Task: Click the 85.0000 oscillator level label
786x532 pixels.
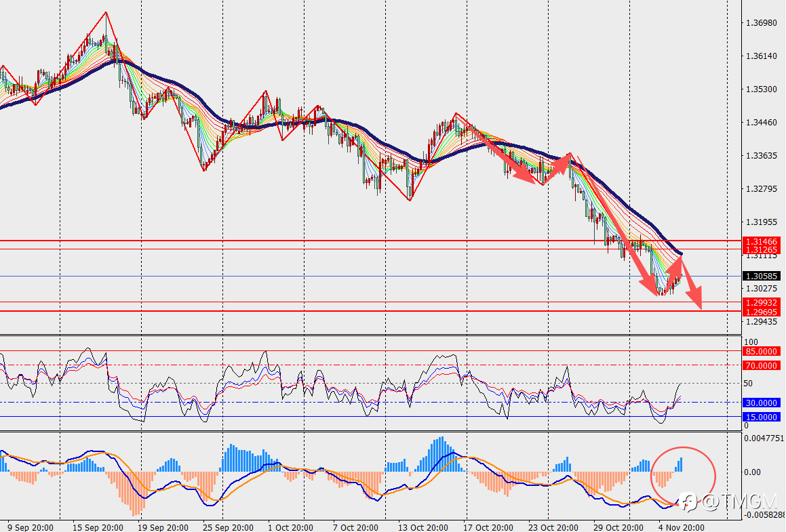Action: click(x=761, y=351)
